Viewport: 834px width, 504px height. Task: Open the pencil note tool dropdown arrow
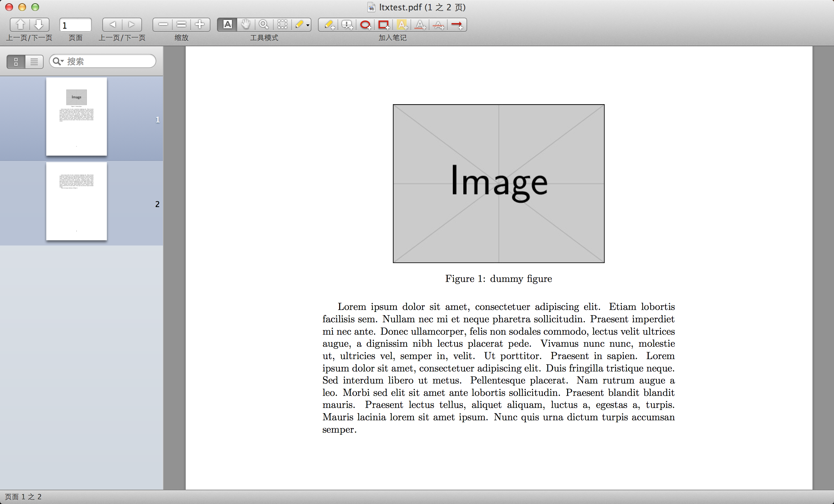[308, 25]
